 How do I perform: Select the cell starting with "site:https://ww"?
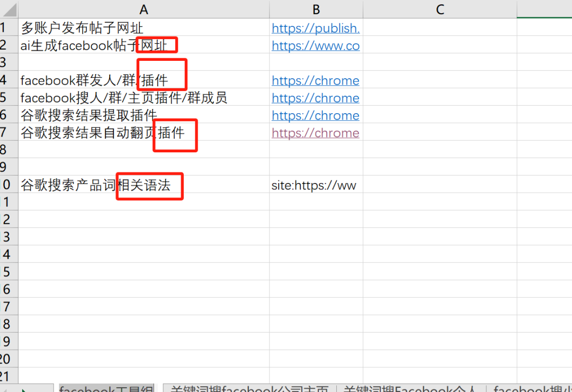tap(316, 185)
